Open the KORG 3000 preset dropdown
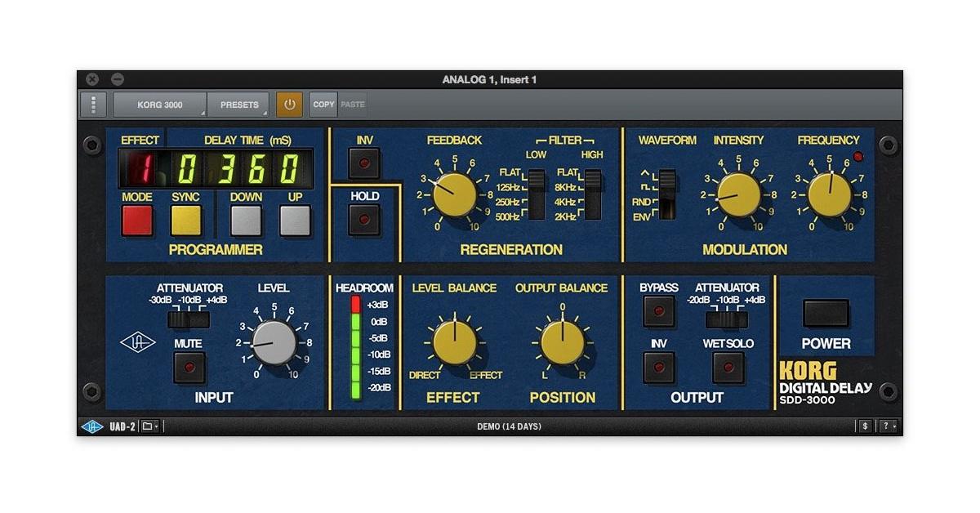Image resolution: width=980 pixels, height=513 pixels. tap(160, 104)
